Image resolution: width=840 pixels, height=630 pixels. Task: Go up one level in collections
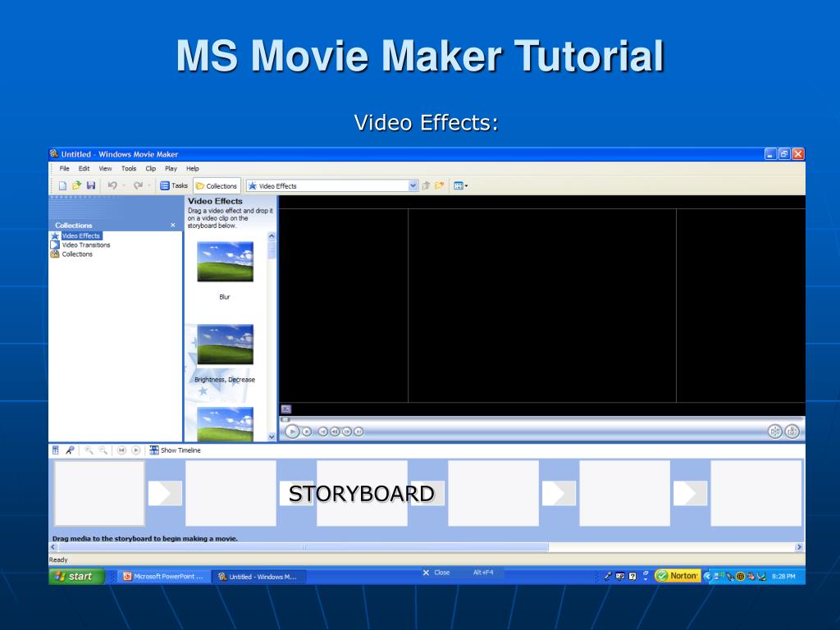426,186
